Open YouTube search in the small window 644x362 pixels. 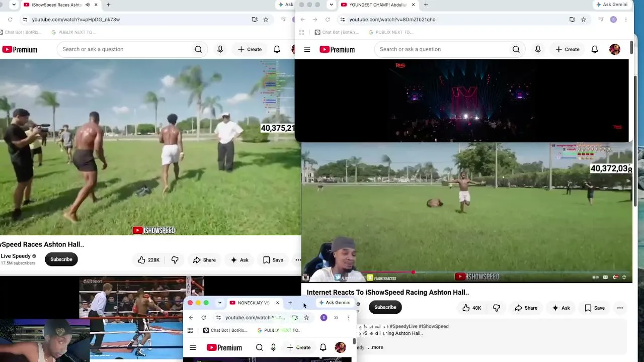pyautogui.click(x=260, y=347)
